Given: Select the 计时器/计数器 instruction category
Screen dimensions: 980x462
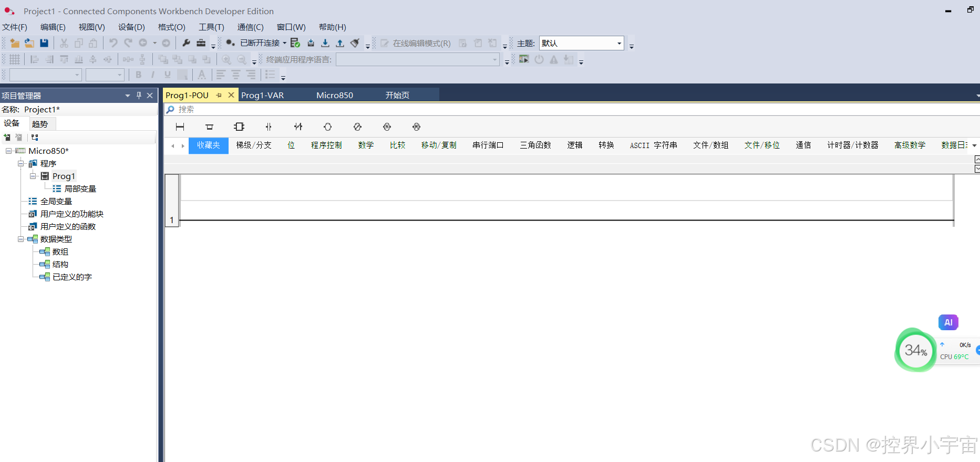Looking at the screenshot, I should [853, 145].
